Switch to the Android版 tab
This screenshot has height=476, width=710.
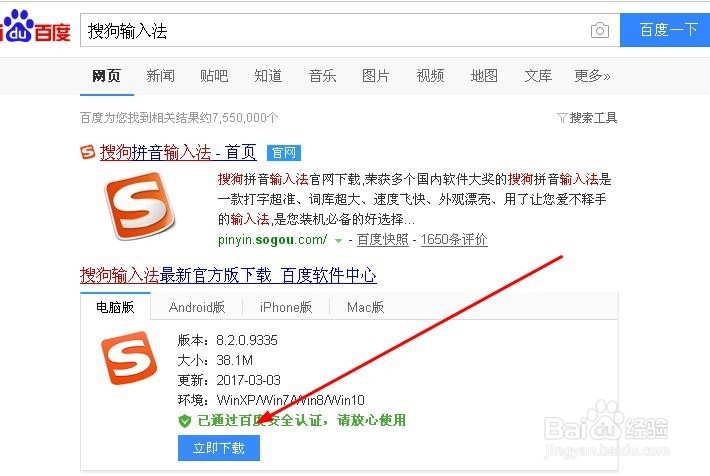pos(197,308)
